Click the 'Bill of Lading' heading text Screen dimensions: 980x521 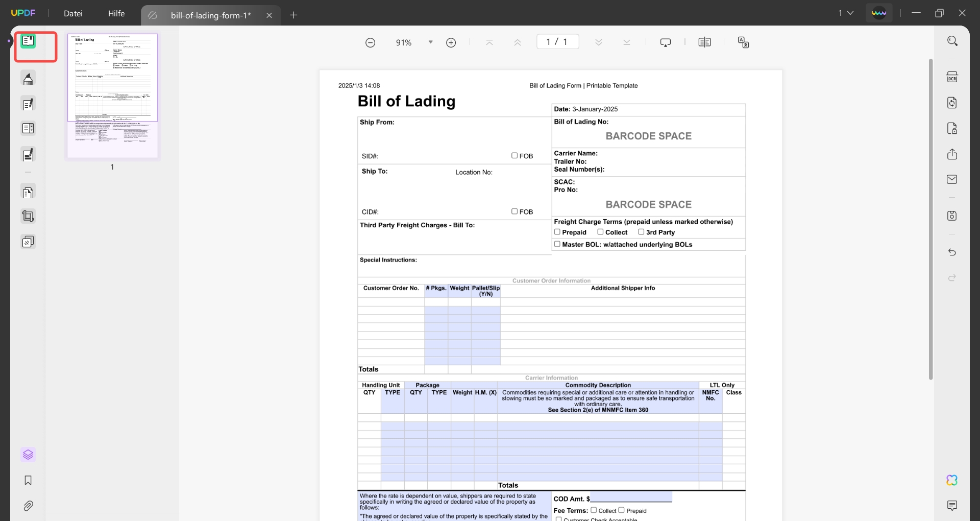406,101
